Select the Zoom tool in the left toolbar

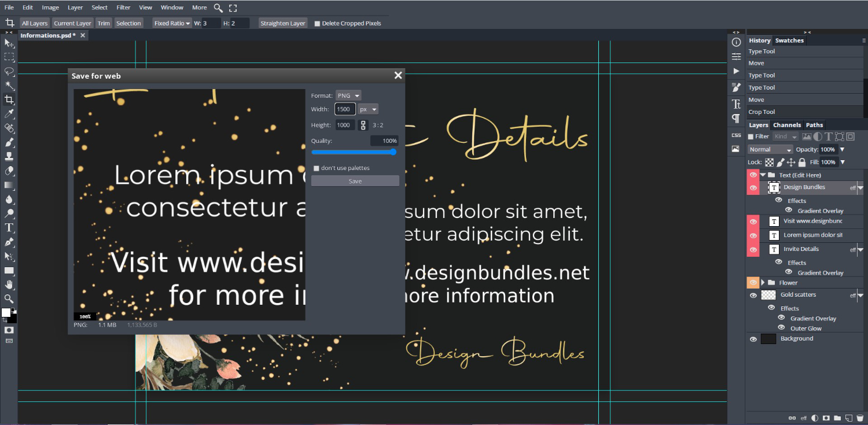pos(9,298)
